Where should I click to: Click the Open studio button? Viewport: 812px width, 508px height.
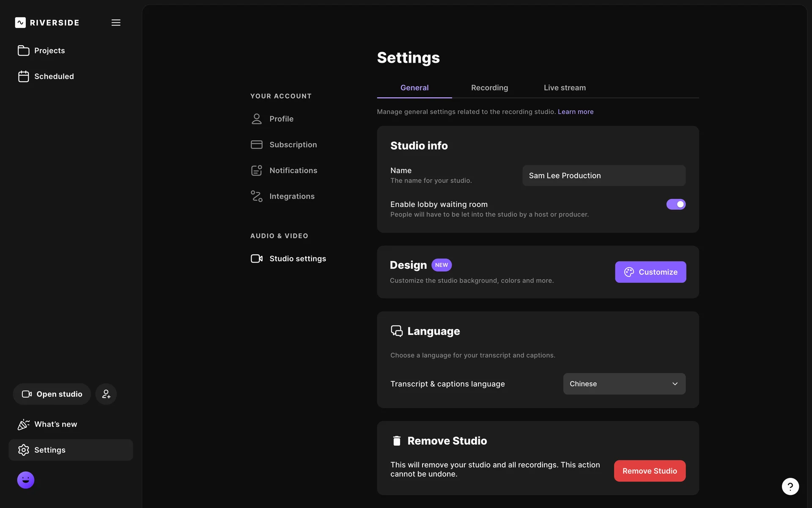coord(52,394)
